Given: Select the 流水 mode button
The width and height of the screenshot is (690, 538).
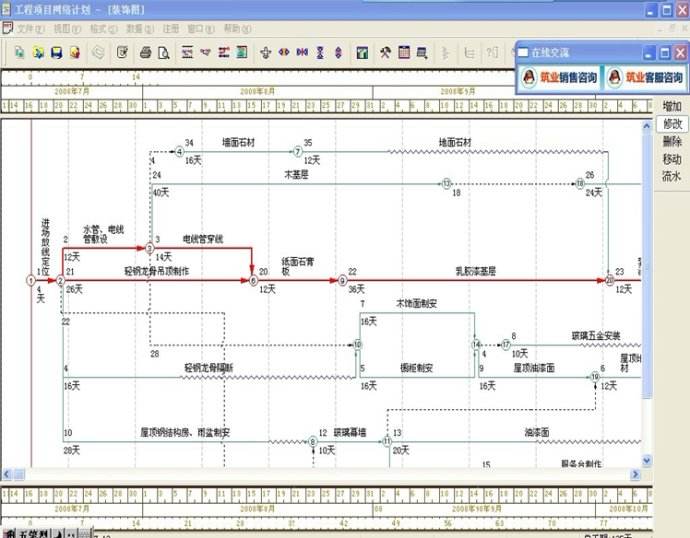Looking at the screenshot, I should point(672,176).
